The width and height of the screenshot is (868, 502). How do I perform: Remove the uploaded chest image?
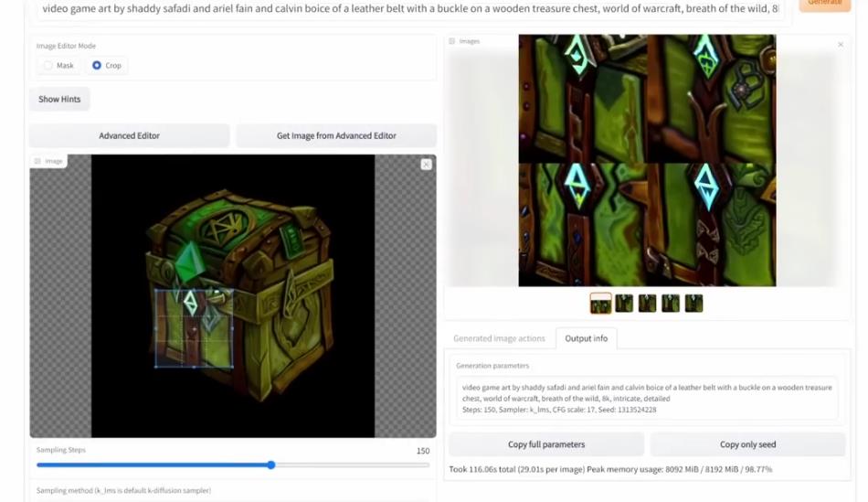click(x=426, y=165)
